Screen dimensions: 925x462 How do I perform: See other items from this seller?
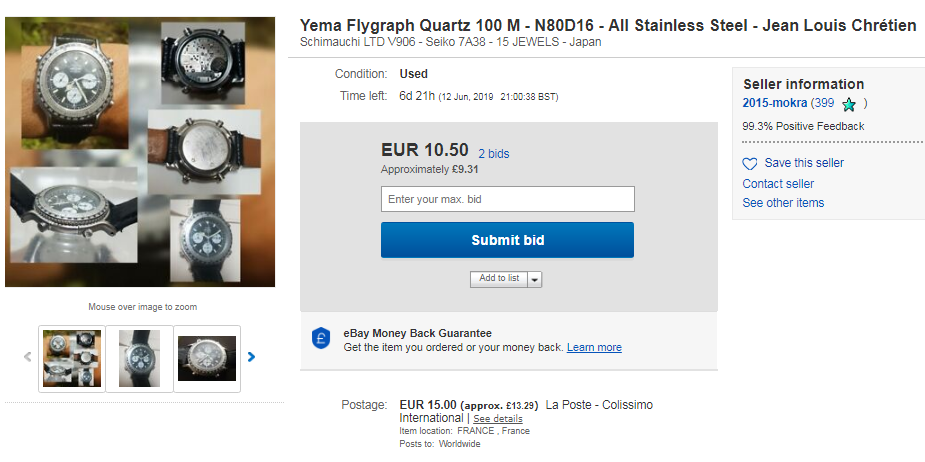point(783,203)
